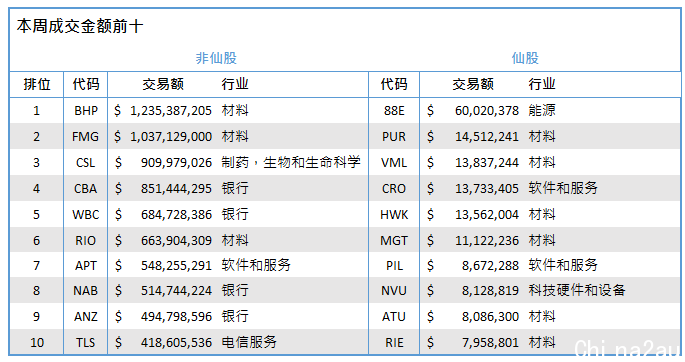Select the 能源 industry cell for 88E
The height and width of the screenshot is (362, 685).
[542, 110]
